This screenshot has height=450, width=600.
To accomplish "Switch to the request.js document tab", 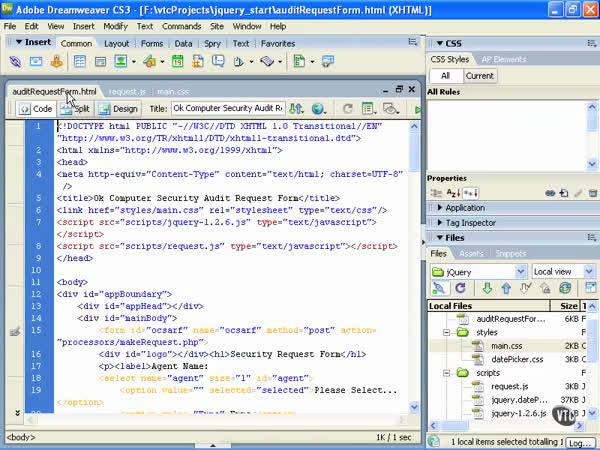I will (x=128, y=91).
